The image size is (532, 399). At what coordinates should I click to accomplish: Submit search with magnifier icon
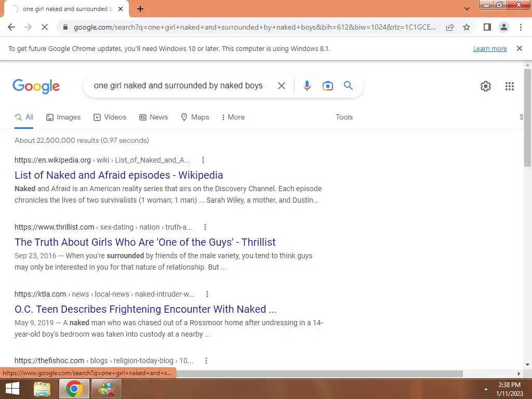pos(348,86)
